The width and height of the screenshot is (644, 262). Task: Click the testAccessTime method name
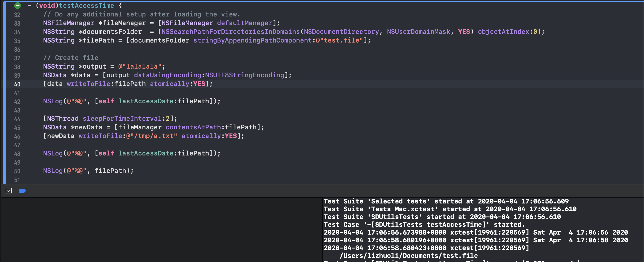[87, 5]
